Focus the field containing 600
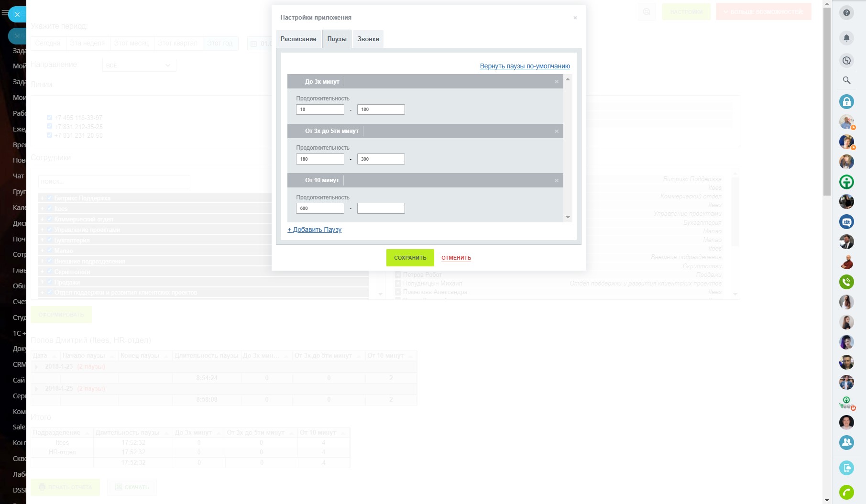 [x=320, y=208]
